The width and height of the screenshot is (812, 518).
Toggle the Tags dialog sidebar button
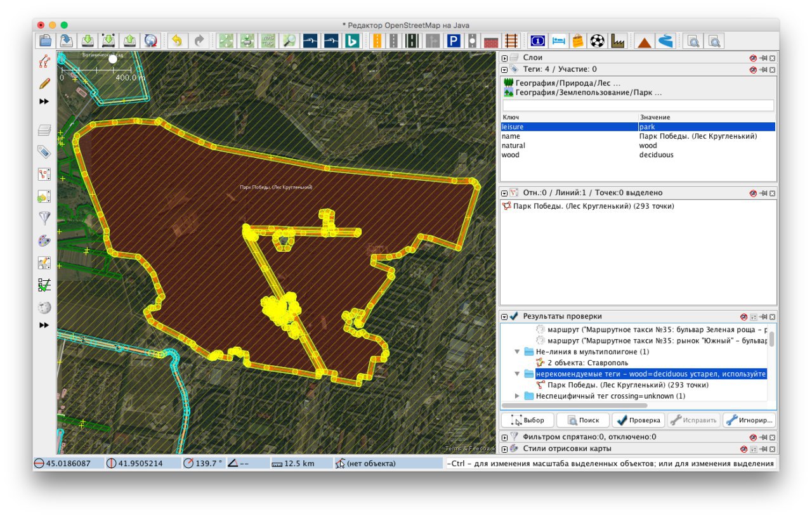tap(44, 152)
